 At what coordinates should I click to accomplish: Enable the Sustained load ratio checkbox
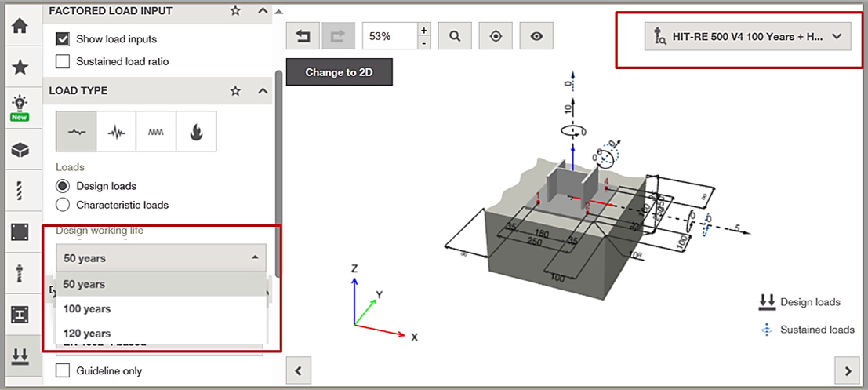click(63, 61)
